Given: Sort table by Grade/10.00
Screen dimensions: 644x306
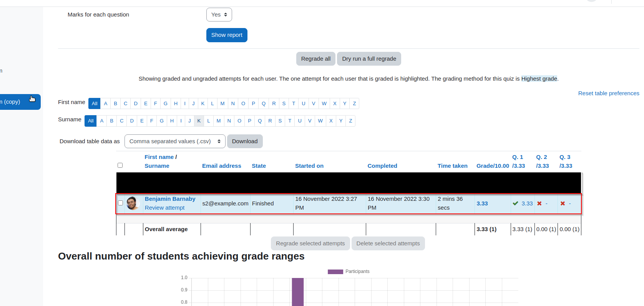Looking at the screenshot, I should [x=493, y=166].
